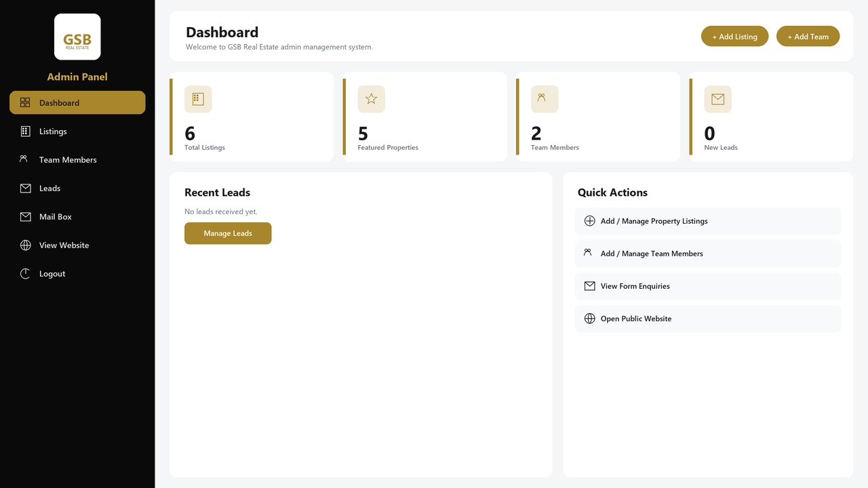
Task: Select View Website in the sidebar
Action: (77, 245)
